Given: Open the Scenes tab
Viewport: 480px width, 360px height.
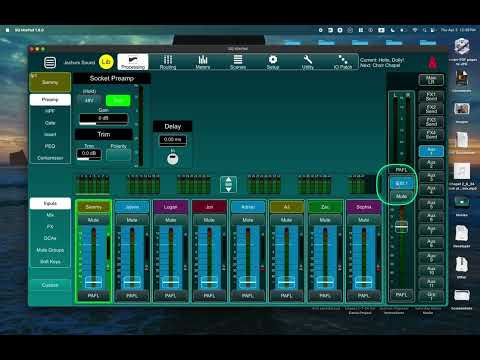Looking at the screenshot, I should 238,62.
